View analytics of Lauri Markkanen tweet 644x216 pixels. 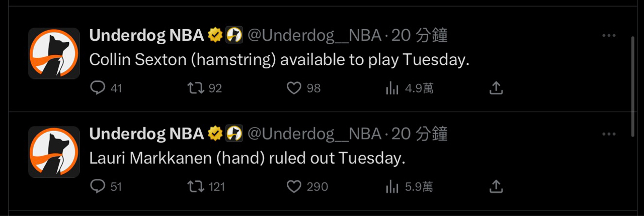392,187
